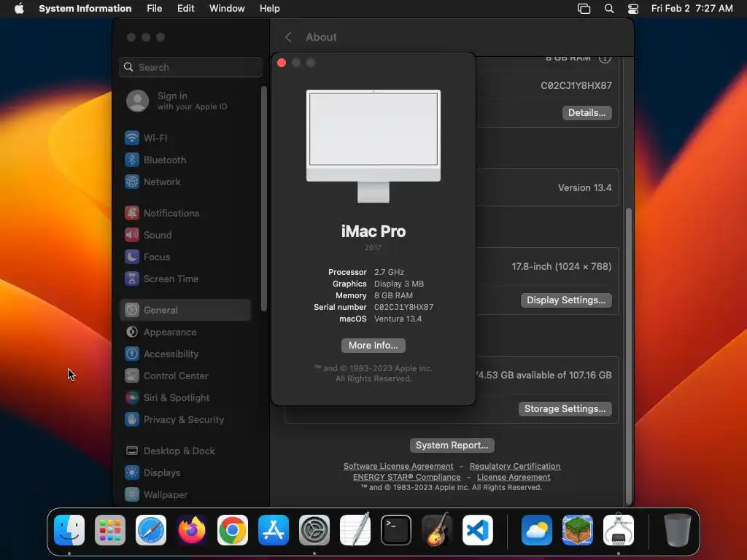The height and width of the screenshot is (560, 747).
Task: Open Stage Manager menu bar icon
Action: point(584,9)
